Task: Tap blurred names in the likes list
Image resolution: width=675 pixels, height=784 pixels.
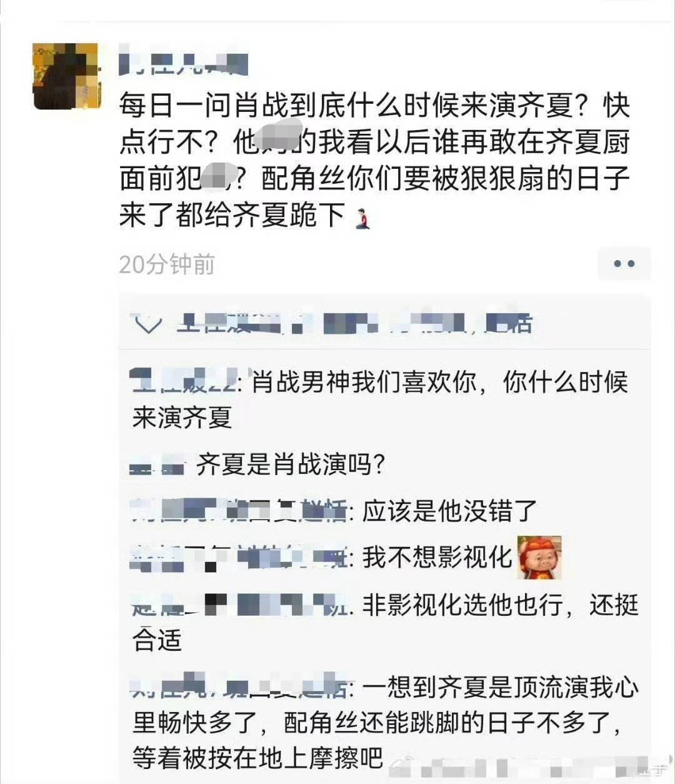Action: [354, 324]
